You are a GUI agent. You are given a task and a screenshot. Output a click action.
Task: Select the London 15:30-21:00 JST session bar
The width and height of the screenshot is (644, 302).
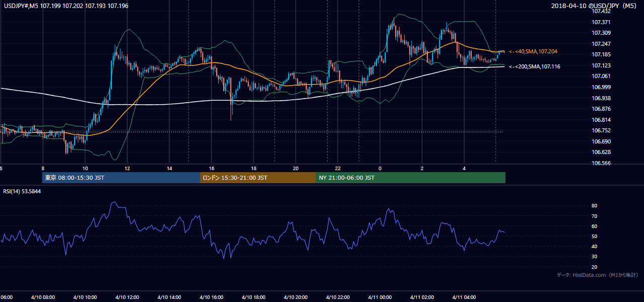tap(258, 178)
